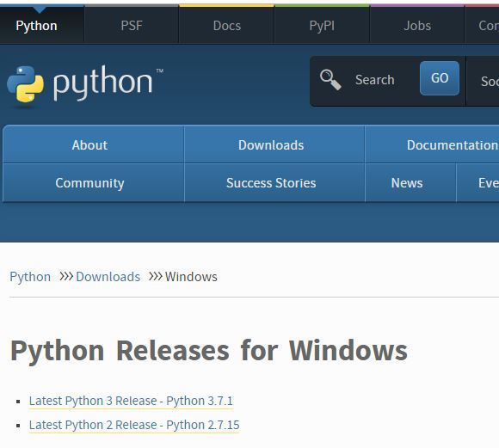Open the Docs tab
499x448 pixels.
[226, 26]
